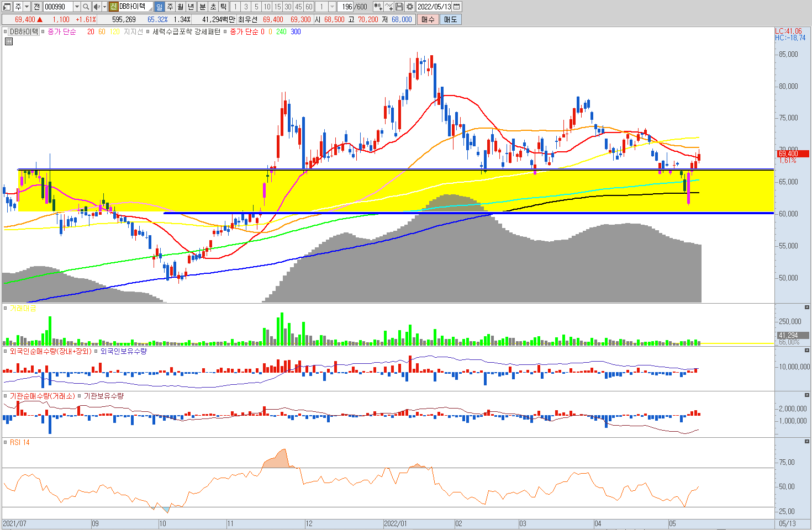This screenshot has width=812, height=530.
Task: Select the 주 weekly period tab
Action: (170, 7)
